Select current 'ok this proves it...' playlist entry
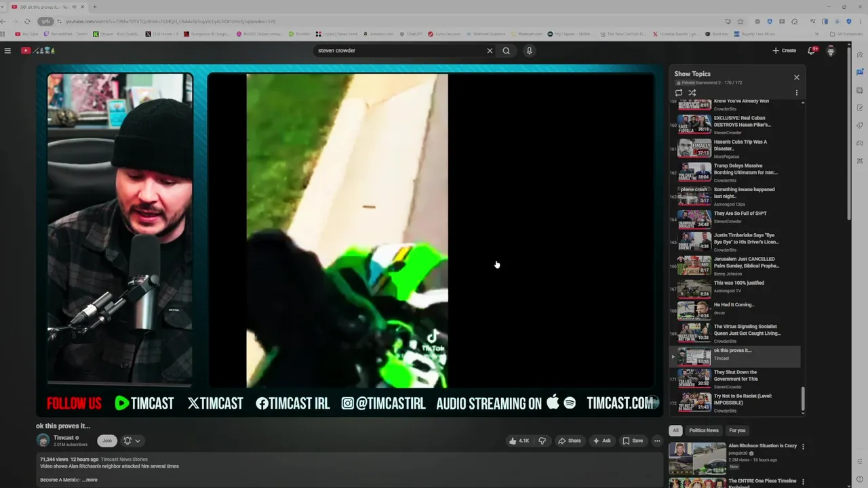Screen dimensions: 868x488 (736, 357)
